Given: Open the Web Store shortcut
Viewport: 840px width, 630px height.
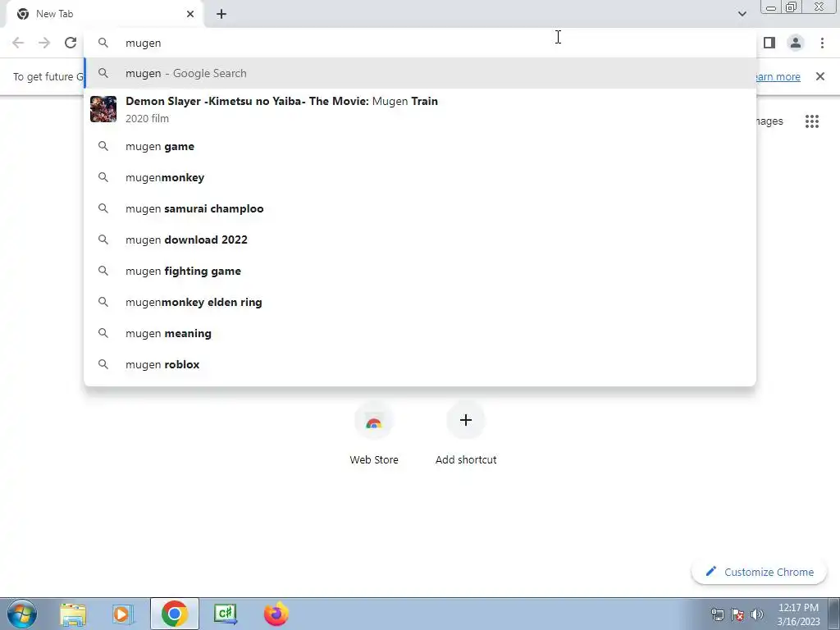Looking at the screenshot, I should [x=374, y=435].
